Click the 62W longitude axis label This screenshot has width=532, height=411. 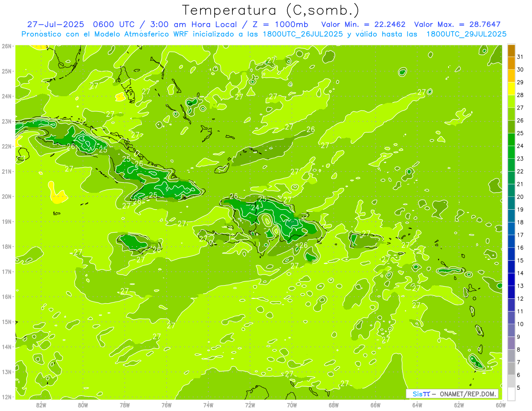[x=459, y=405]
